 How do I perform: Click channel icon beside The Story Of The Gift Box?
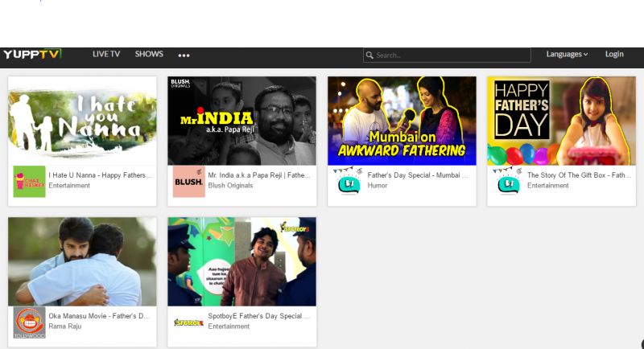(508, 181)
